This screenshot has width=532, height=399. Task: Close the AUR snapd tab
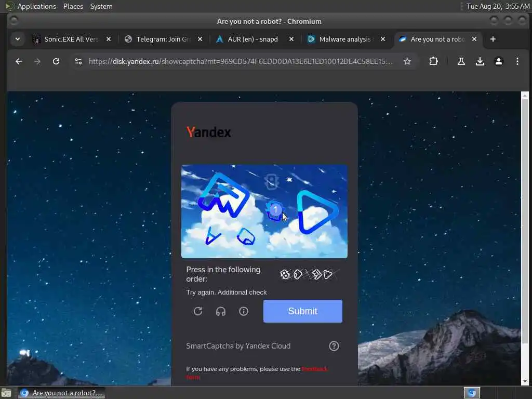click(291, 39)
